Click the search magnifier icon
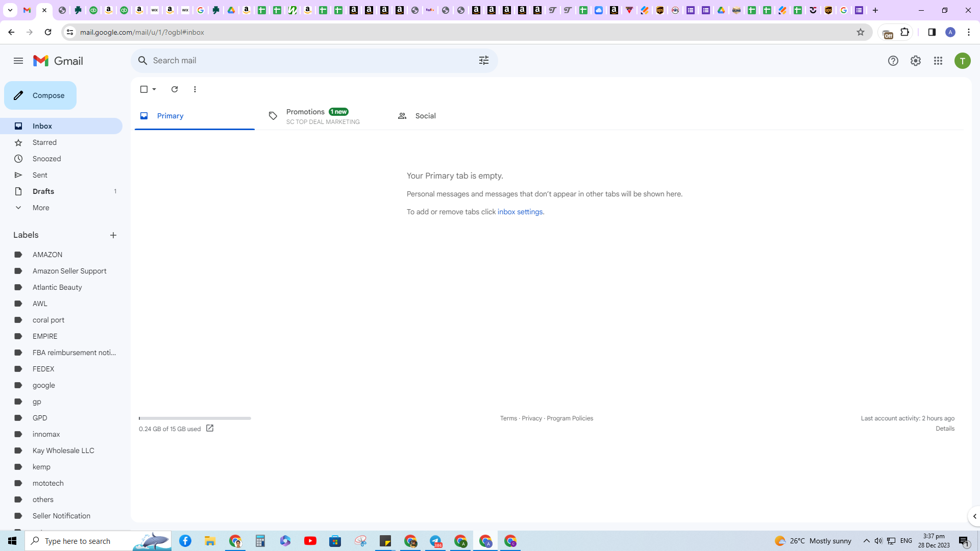Screen dimensions: 980x551 (x=143, y=61)
